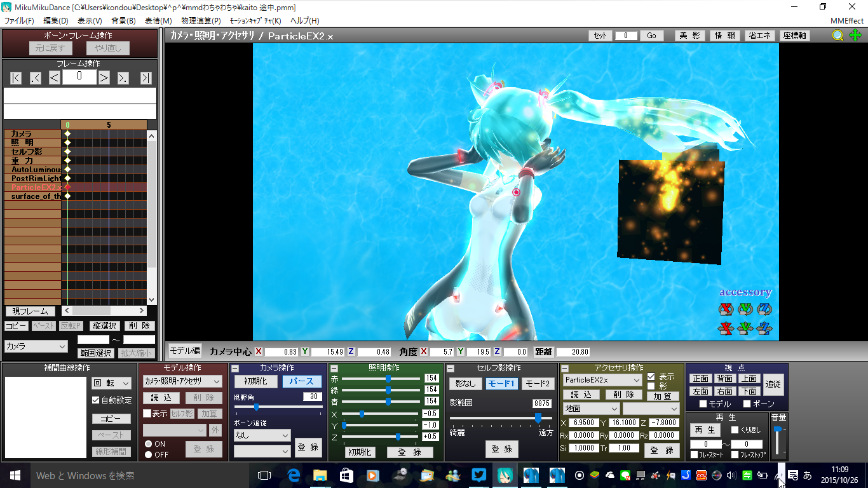Image resolution: width=868 pixels, height=488 pixels.
Task: Go to the previous keyframe button
Action: click(36, 78)
